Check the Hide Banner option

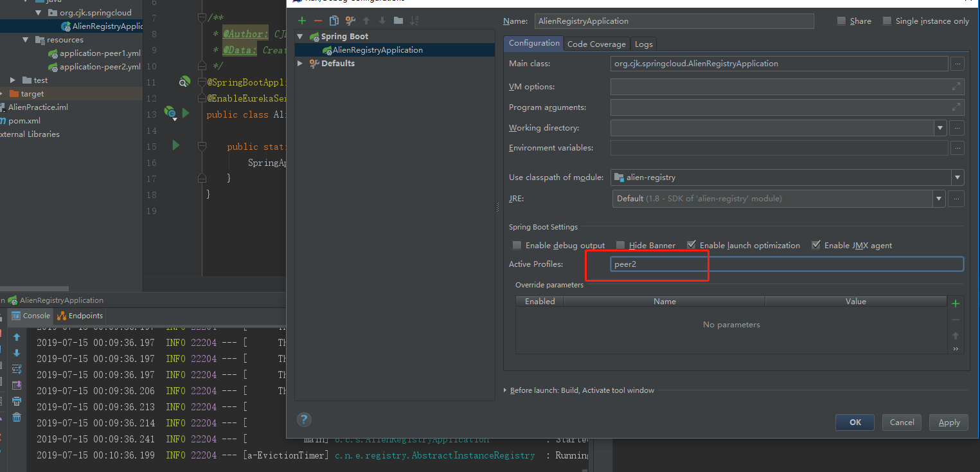(620, 245)
